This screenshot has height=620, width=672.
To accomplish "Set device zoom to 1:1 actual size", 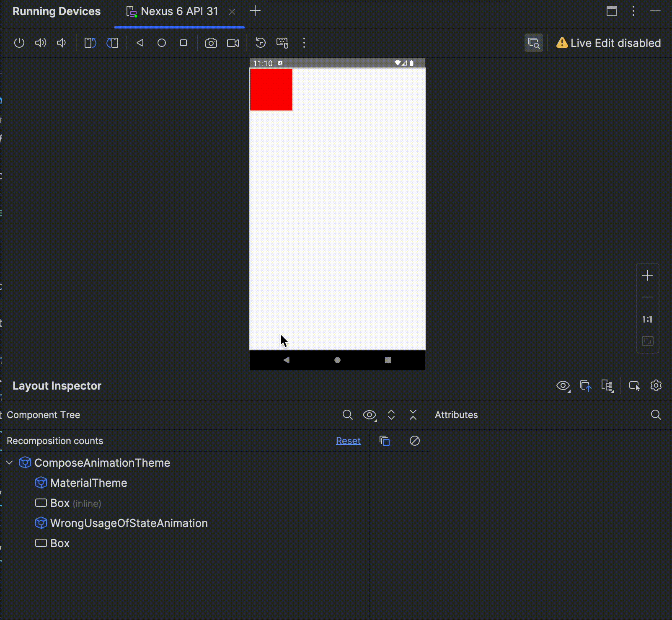I will point(647,319).
